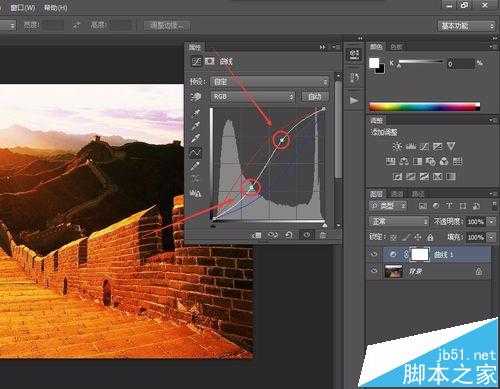Click the K grayscale slider in Color panel

[x=421, y=62]
